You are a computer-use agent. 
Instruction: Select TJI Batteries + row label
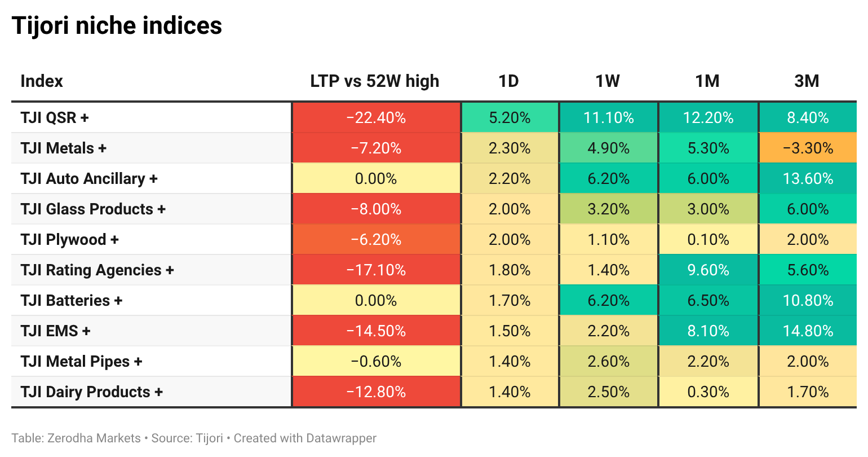71,301
